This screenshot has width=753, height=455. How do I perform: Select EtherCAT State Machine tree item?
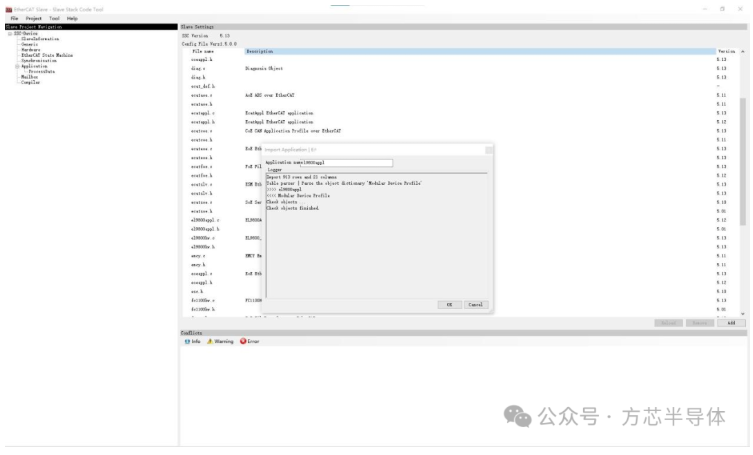tap(47, 55)
